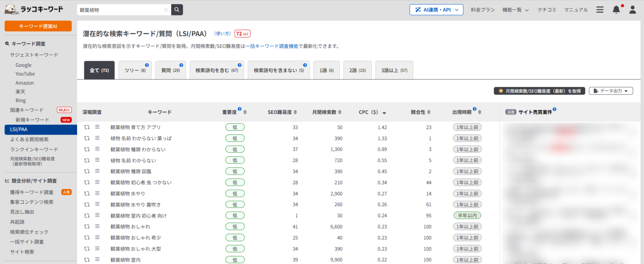
Task: Open クチコミ link
Action: 547,10
